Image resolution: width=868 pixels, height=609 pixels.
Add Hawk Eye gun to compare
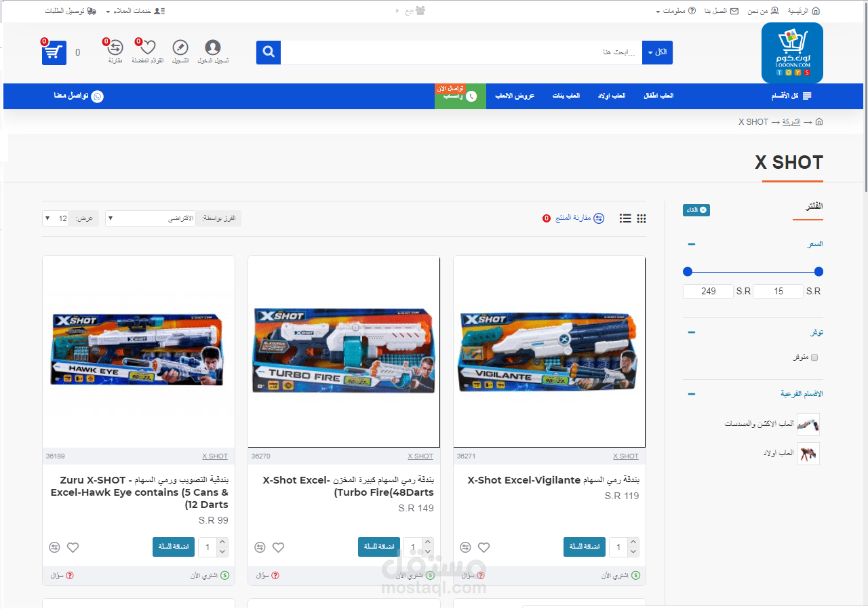(54, 547)
